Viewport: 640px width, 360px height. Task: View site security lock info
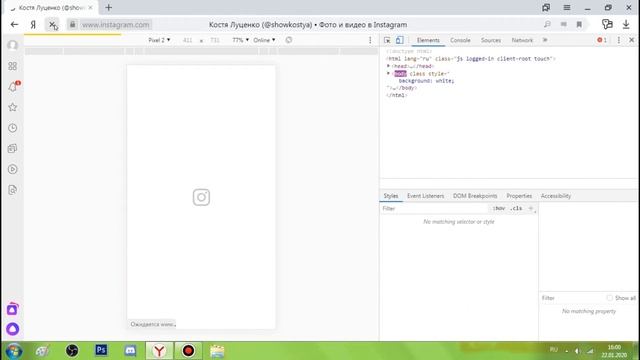(x=72, y=24)
